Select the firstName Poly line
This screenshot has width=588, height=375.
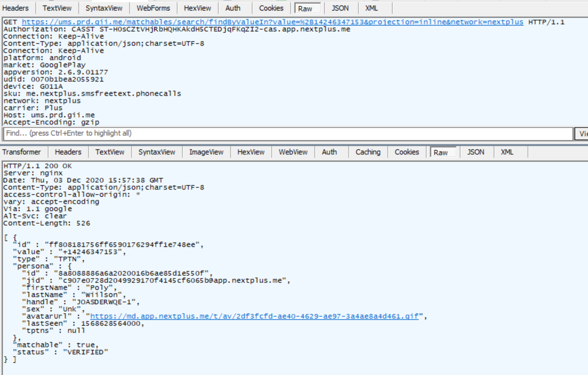pos(70,288)
